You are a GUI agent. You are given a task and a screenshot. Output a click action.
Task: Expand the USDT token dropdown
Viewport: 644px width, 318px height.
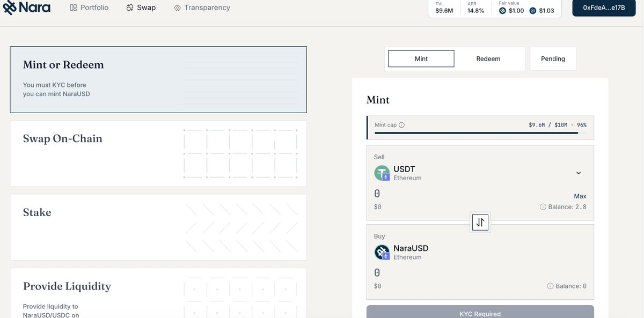pos(579,173)
